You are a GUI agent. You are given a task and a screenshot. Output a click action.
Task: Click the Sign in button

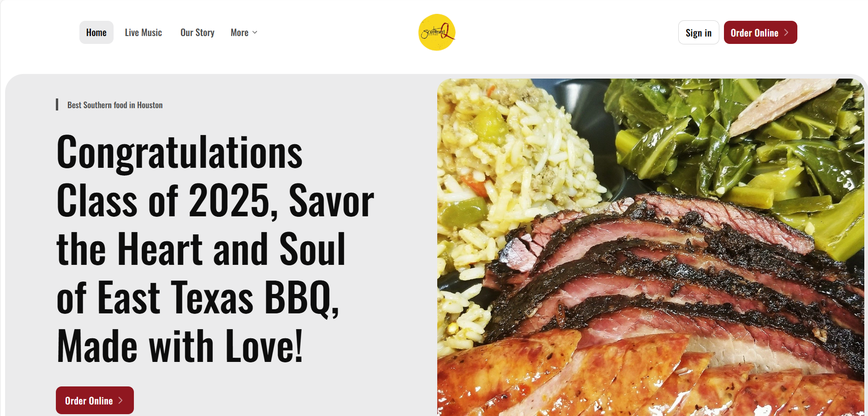pos(699,32)
